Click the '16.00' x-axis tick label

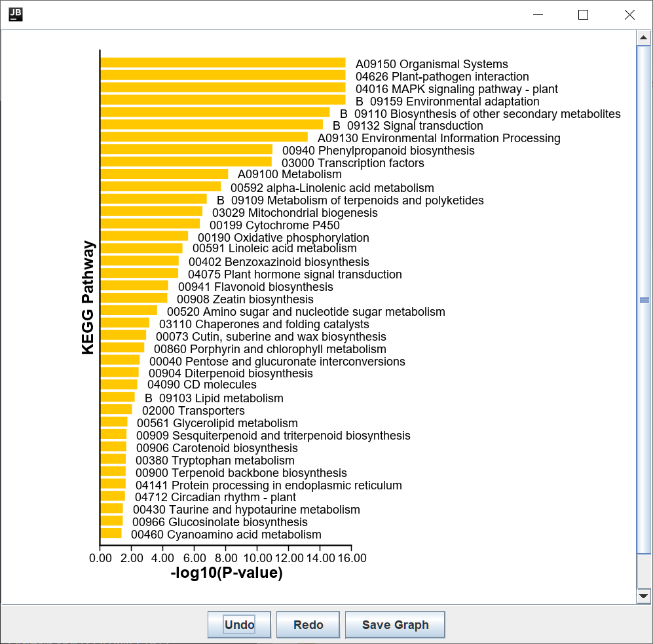tap(352, 558)
